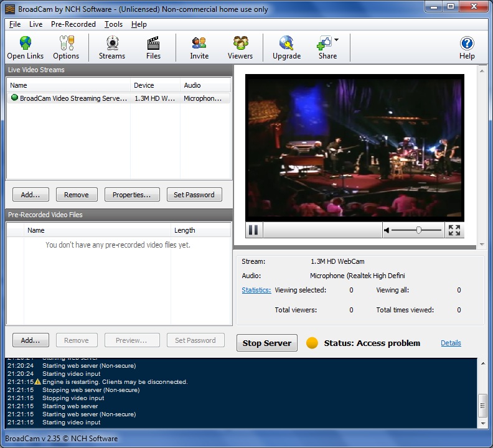Click the Files clapperboard icon
The image size is (493, 448).
153,43
